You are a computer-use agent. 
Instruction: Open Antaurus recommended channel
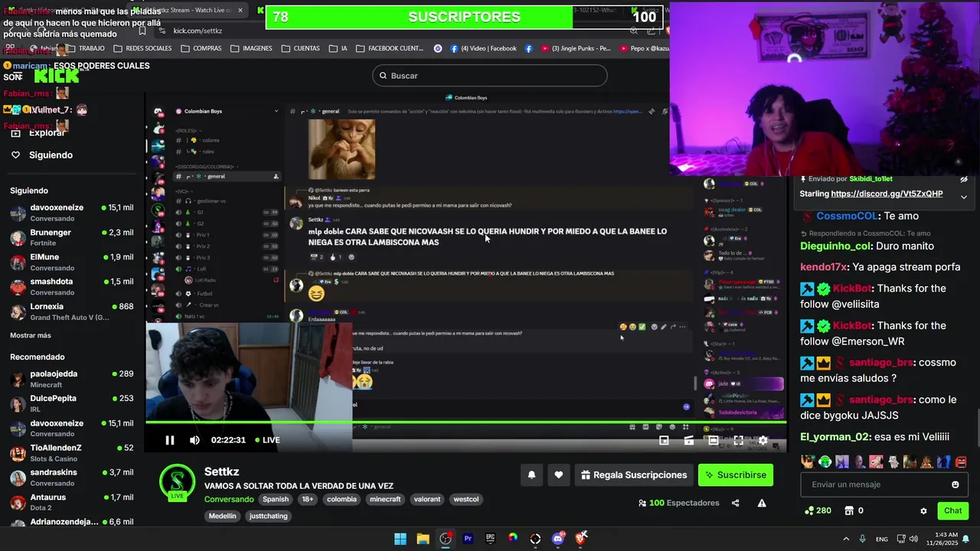point(72,502)
